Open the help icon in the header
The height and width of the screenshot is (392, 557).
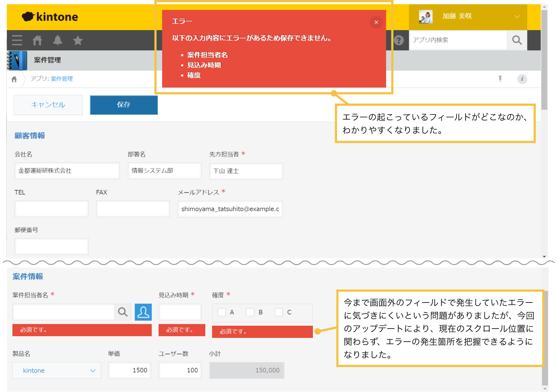tap(399, 40)
